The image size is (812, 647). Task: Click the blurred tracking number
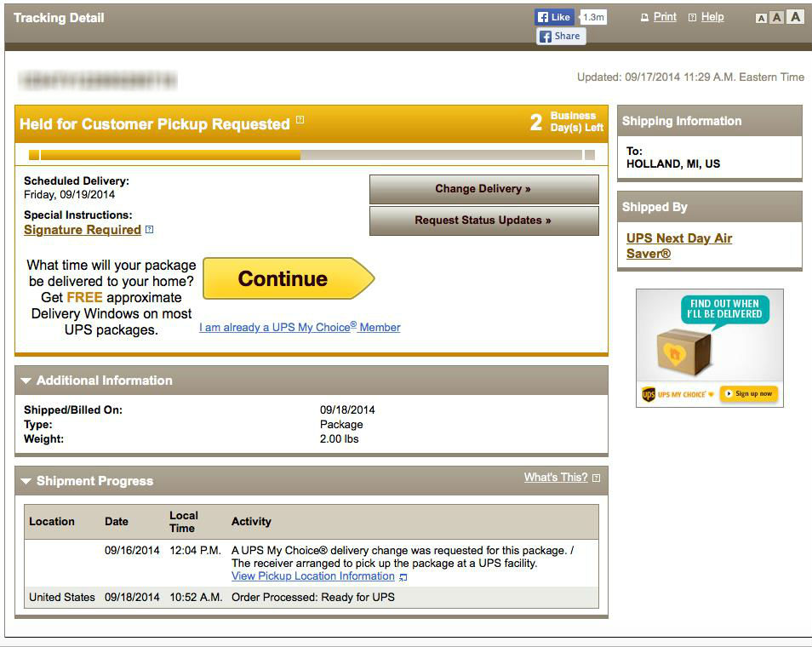click(98, 80)
